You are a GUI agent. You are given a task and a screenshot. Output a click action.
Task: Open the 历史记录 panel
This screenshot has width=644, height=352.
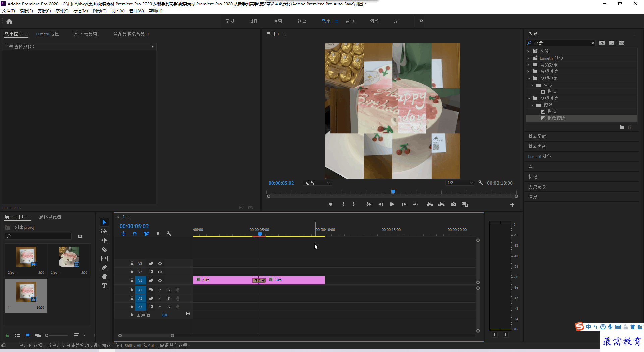(537, 187)
